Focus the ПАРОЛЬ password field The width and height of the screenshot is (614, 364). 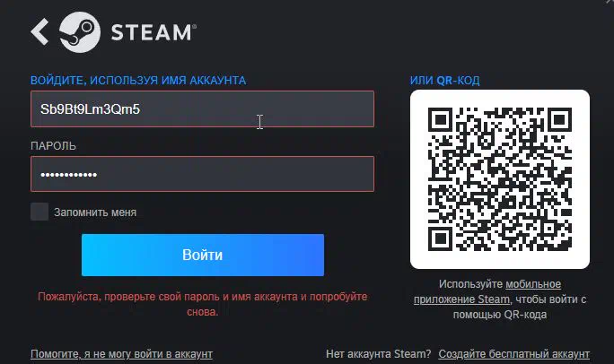click(x=203, y=174)
